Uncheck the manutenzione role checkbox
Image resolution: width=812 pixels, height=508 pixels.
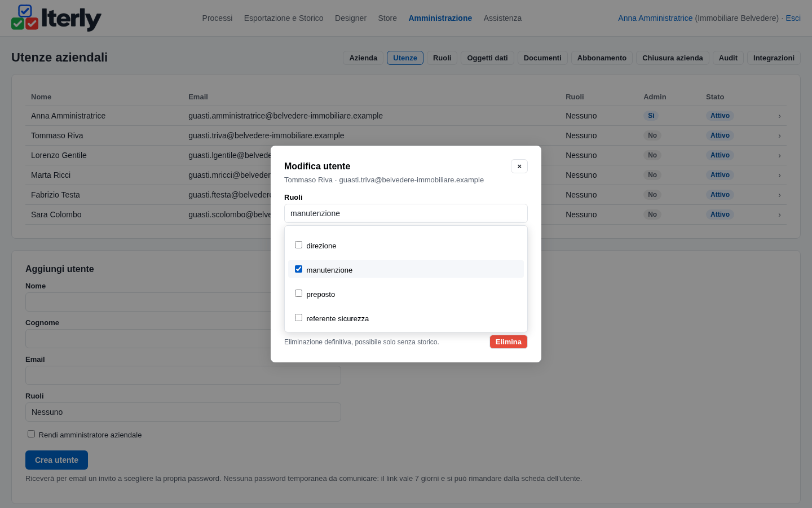[299, 269]
